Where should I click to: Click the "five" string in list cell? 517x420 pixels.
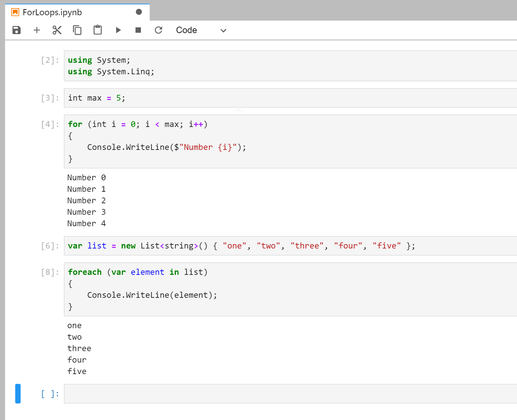tap(387, 246)
